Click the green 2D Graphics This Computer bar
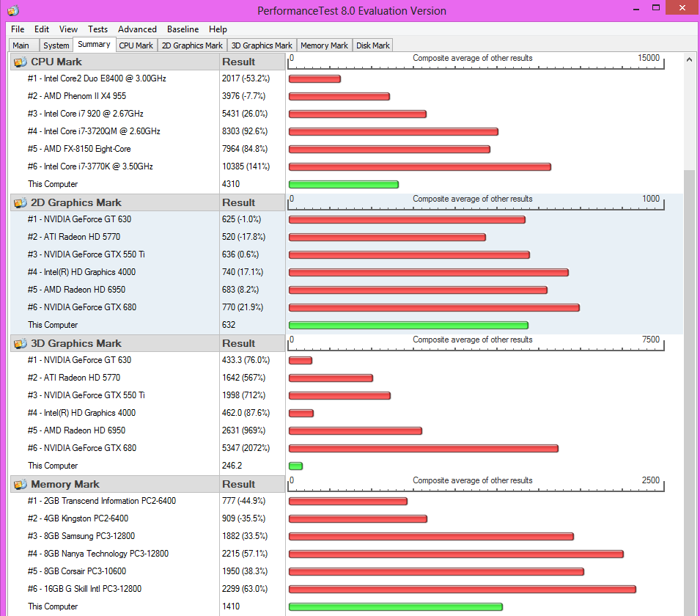Viewport: 700px width, 616px height. point(408,325)
